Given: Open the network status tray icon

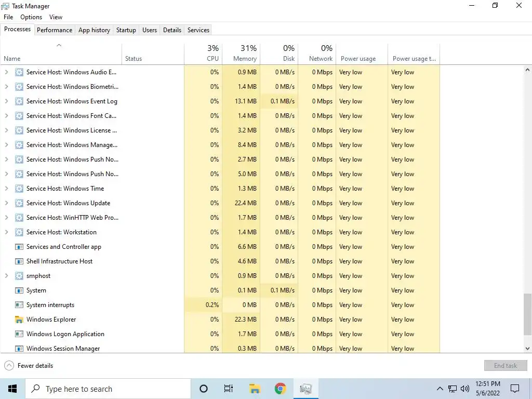Looking at the screenshot, I should [x=453, y=389].
